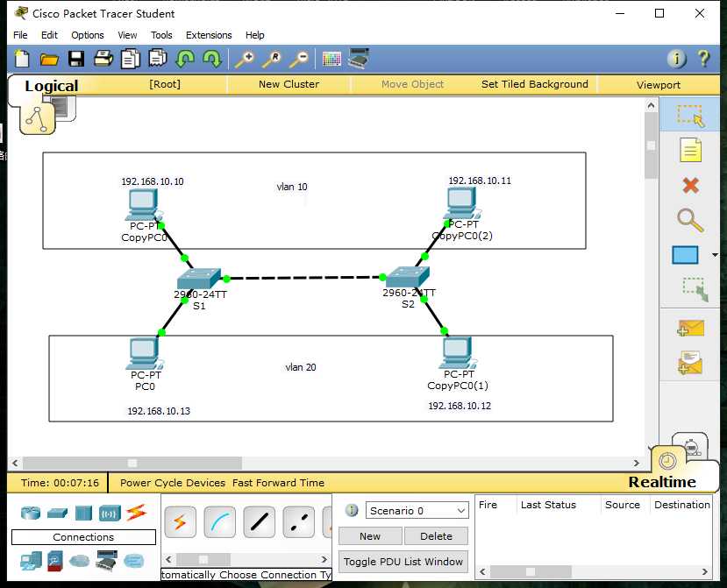Click the Delete scenario button
Screen dimensions: 727x588
coord(436,536)
